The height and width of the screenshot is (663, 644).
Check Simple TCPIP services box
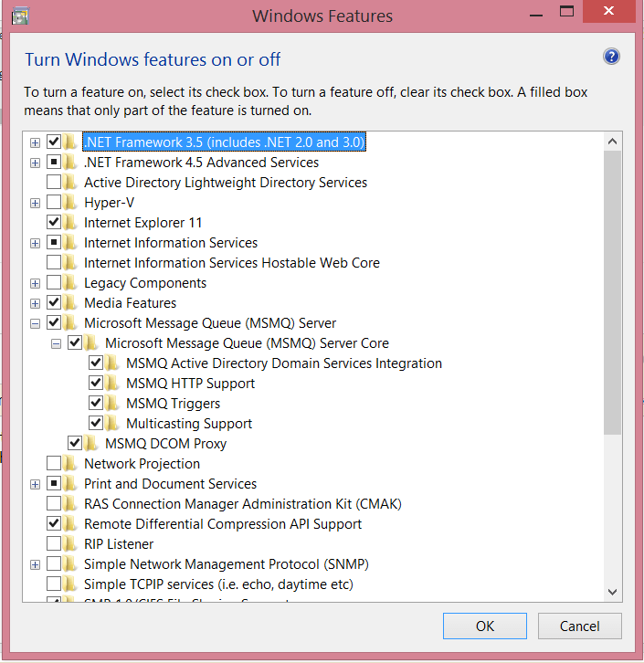54,584
